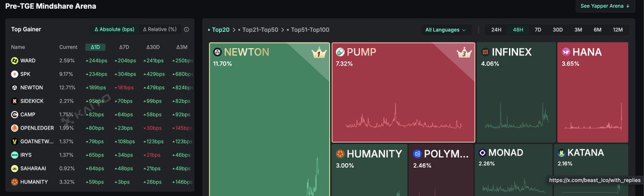644x196 pixels.
Task: Click the Name column header
Action: [x=18, y=47]
